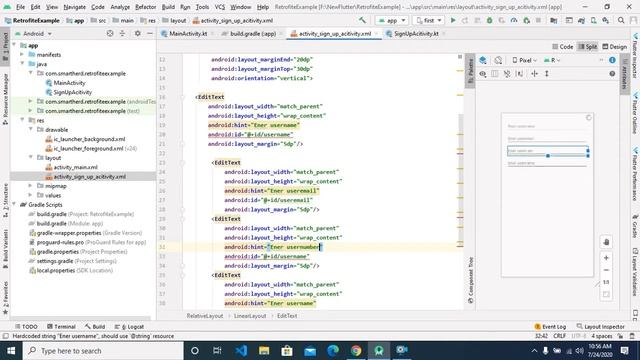Open the VCS menu
This screenshot has height=360, width=640.
tap(220, 7)
